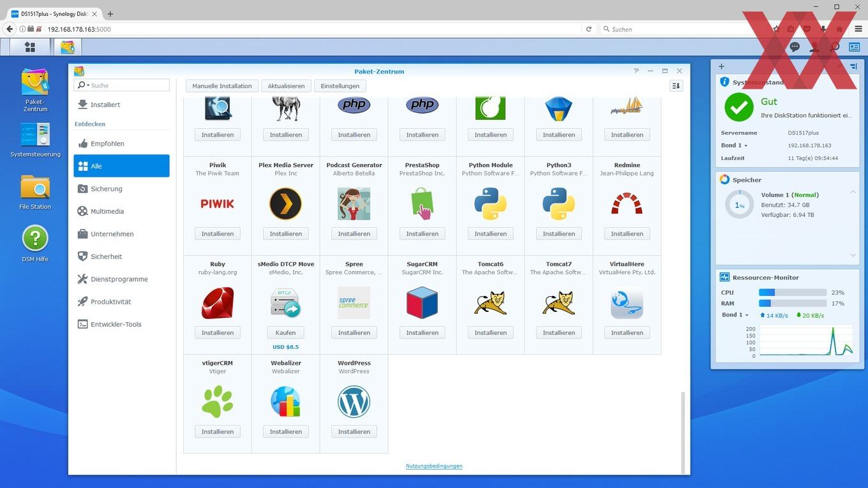Open the Einstellungen button
The image size is (868, 488).
click(340, 85)
